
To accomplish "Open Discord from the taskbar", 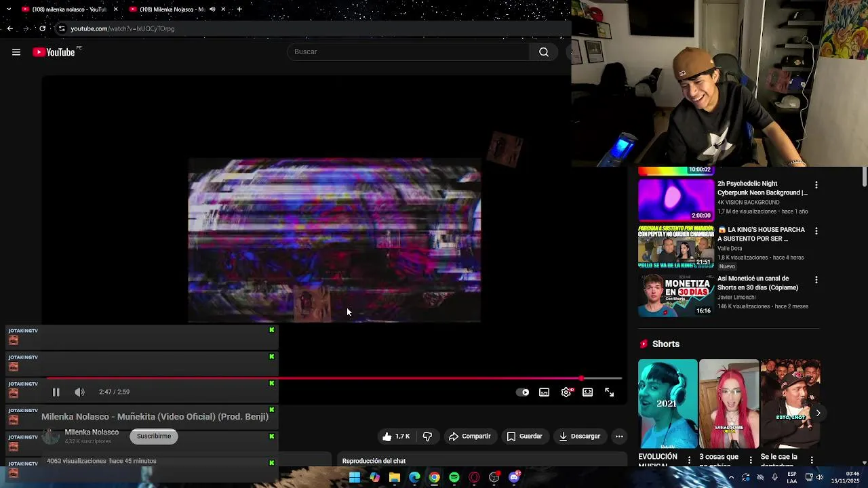I will 515,478.
